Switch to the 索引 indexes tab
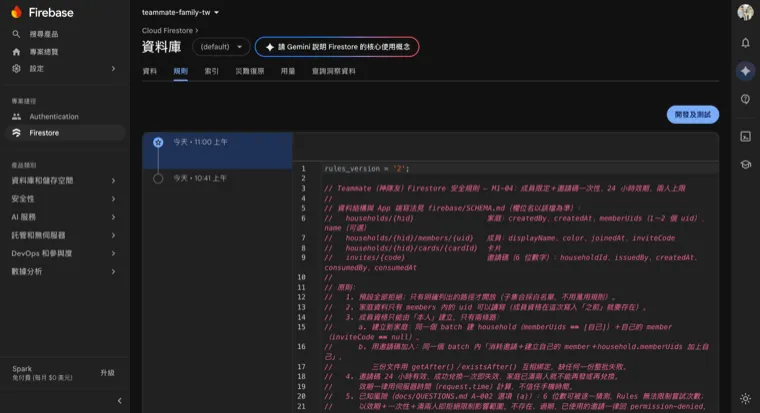760x413 pixels. point(211,71)
